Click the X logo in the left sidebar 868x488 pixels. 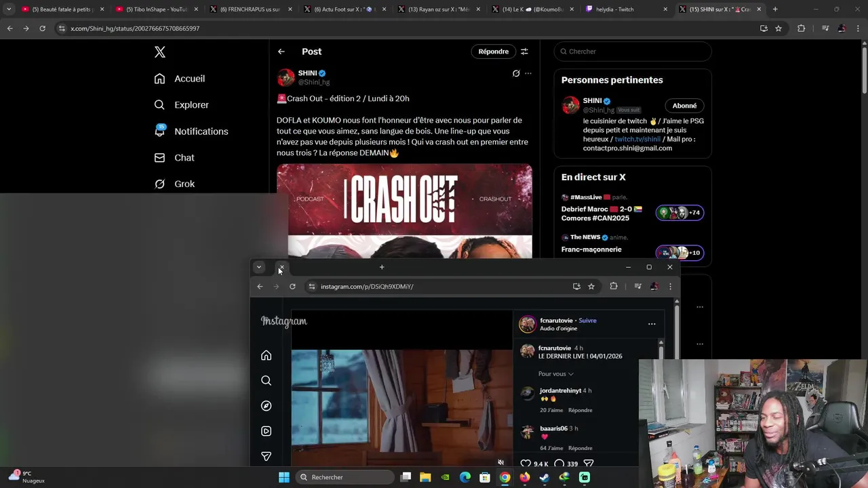point(159,52)
